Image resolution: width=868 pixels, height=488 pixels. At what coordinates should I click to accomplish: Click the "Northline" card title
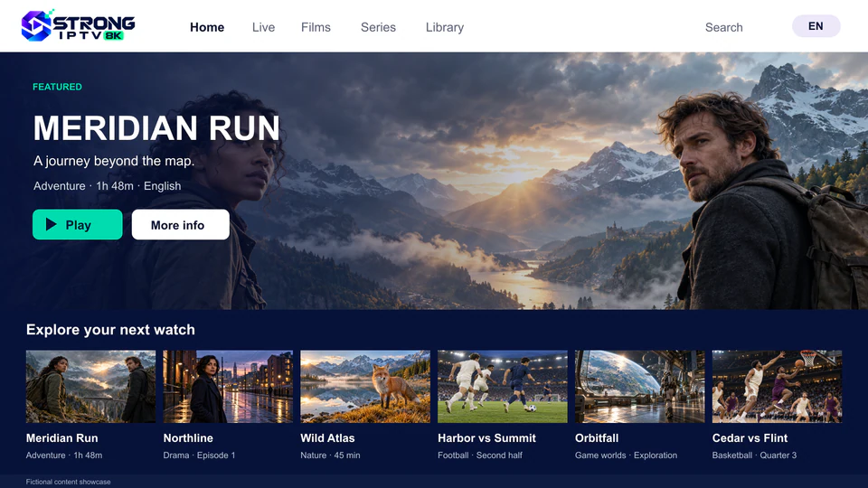[x=188, y=437]
